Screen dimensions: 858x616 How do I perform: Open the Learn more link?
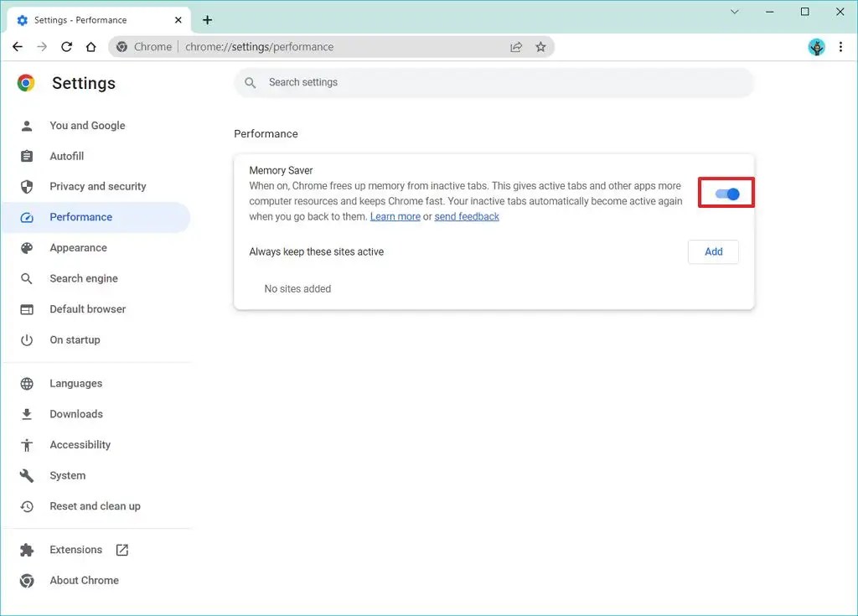coord(395,216)
